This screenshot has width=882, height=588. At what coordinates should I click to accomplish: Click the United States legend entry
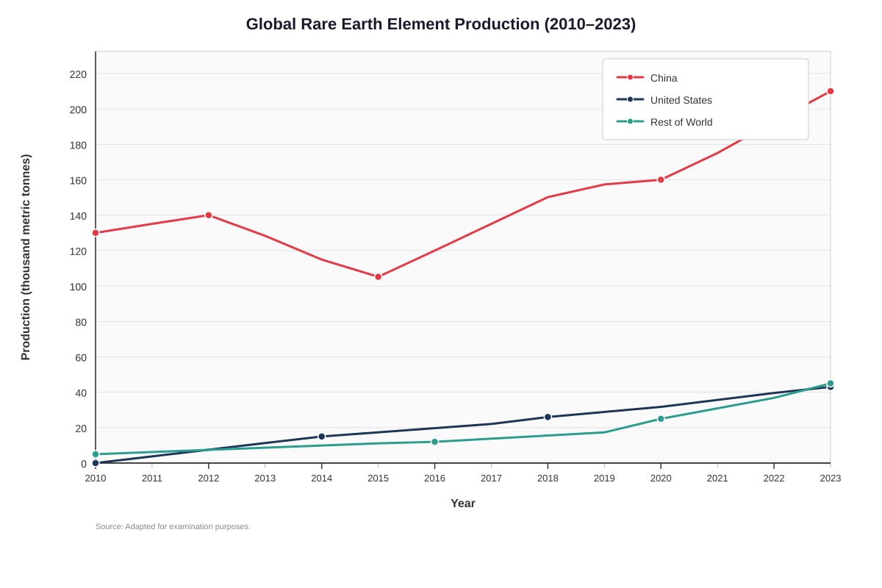(664, 100)
